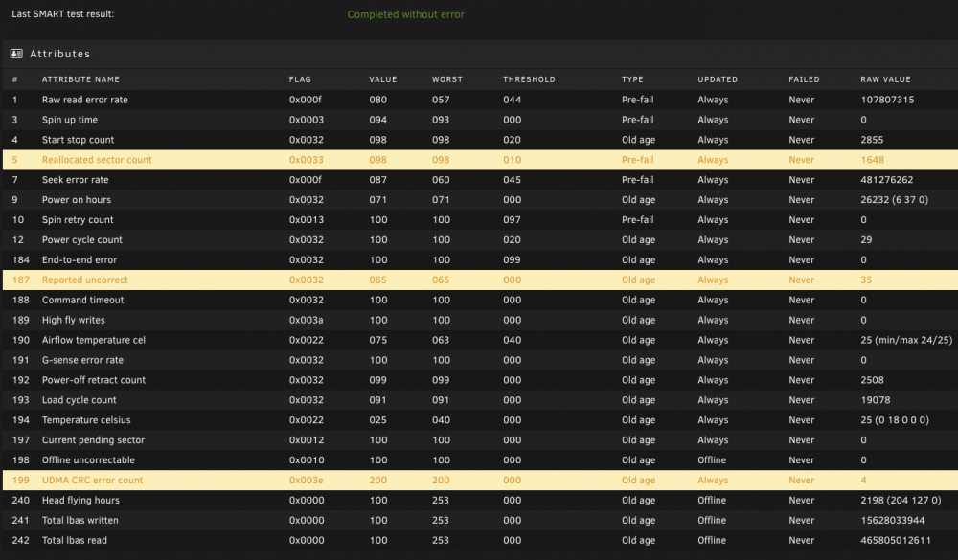
Task: Click 'Offline' updated cell in row 198
Action: pyautogui.click(x=712, y=460)
